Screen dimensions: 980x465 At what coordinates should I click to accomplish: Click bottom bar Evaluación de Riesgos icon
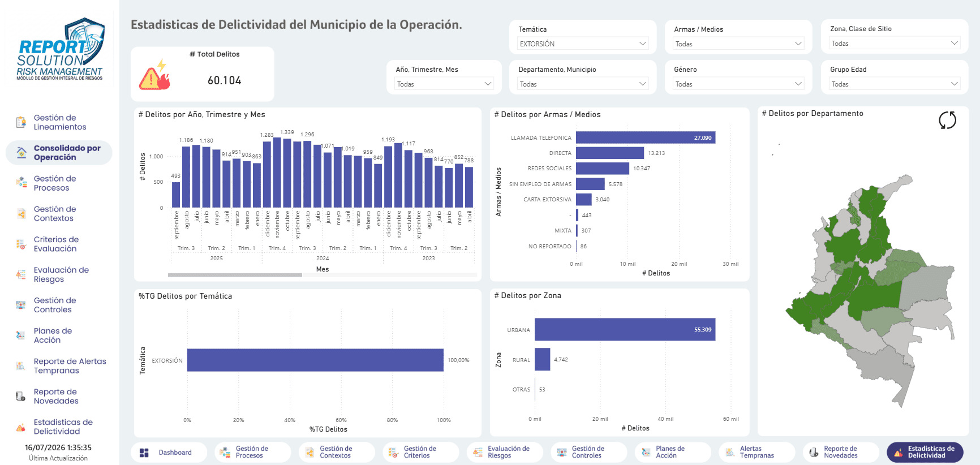478,452
